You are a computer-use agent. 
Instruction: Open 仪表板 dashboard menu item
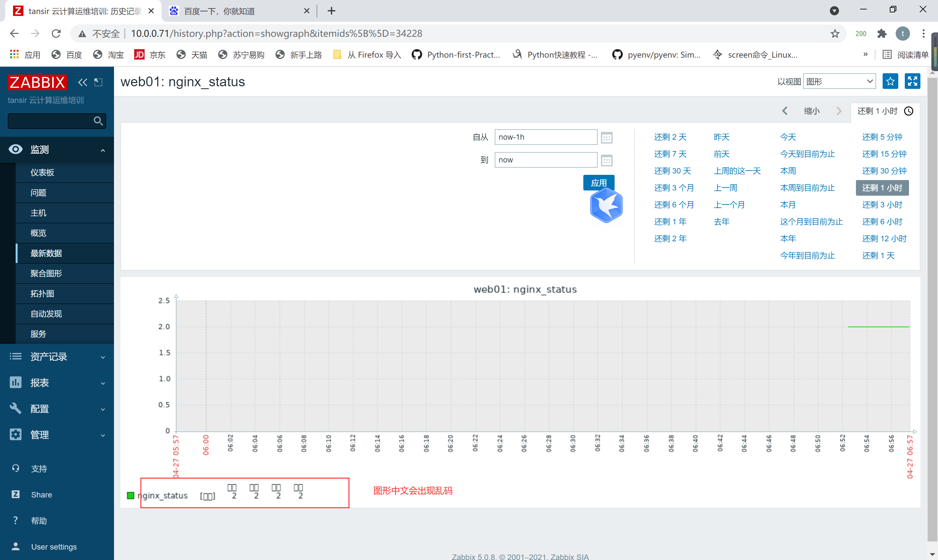click(65, 173)
